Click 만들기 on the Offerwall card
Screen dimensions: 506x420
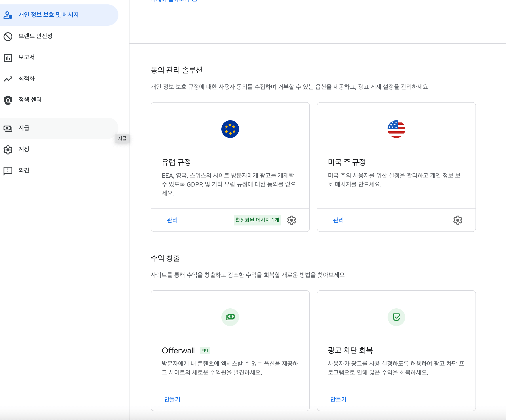pyautogui.click(x=172, y=399)
